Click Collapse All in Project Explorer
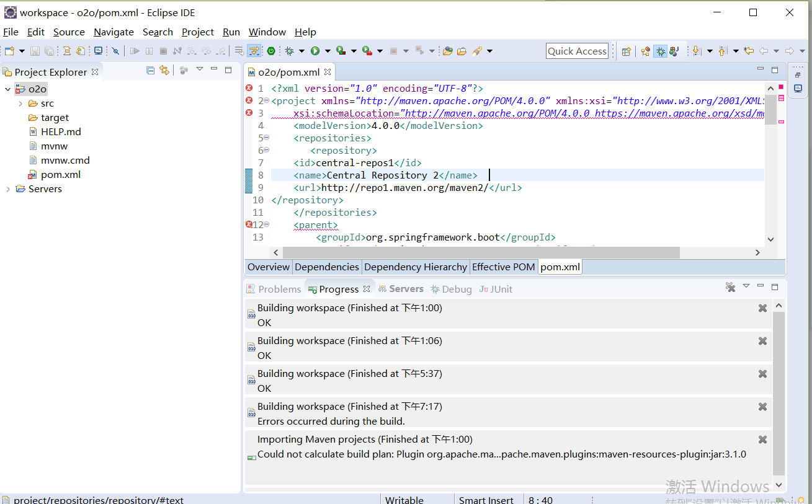 click(x=151, y=71)
